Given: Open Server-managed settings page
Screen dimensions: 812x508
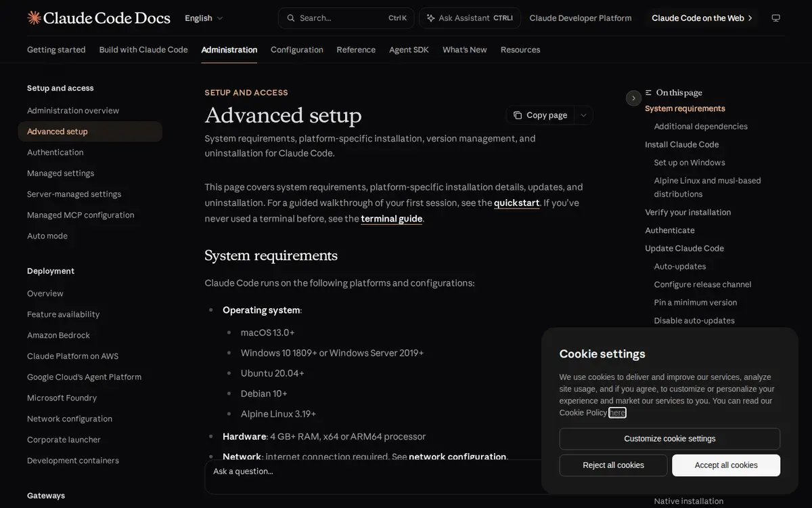Looking at the screenshot, I should tap(74, 194).
